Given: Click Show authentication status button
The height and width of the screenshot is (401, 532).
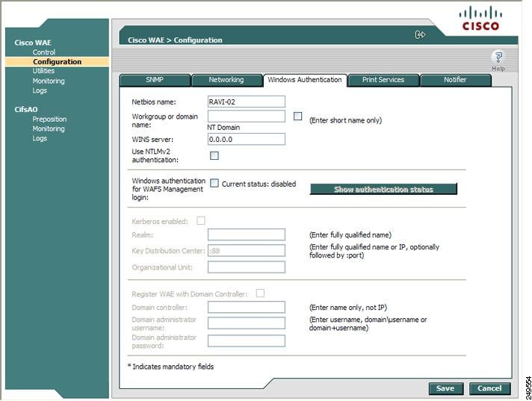Looking at the screenshot, I should pos(383,189).
